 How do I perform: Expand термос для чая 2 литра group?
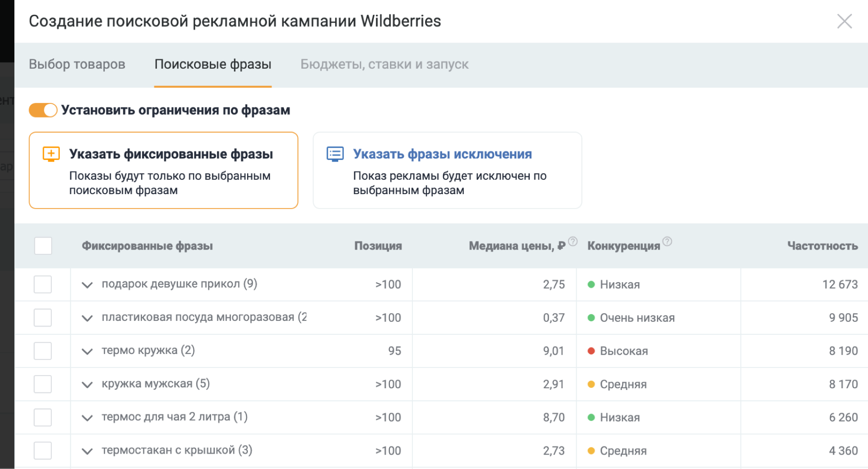click(87, 418)
